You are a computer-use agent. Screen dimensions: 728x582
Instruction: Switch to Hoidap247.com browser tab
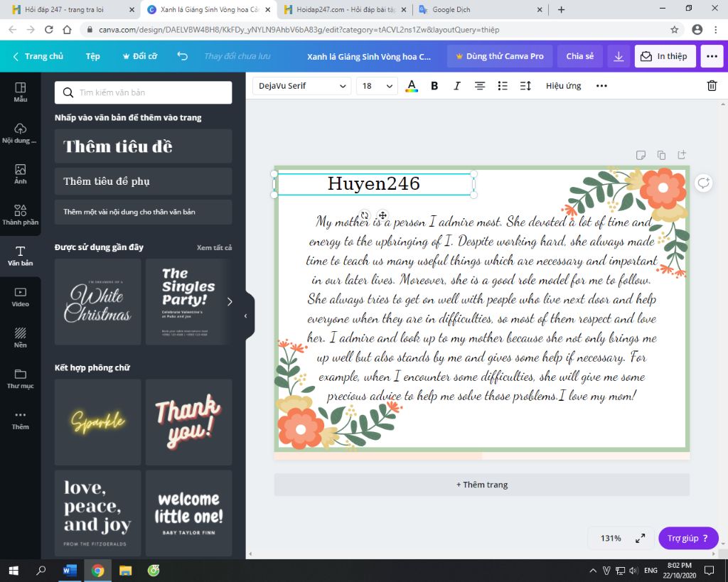pyautogui.click(x=345, y=9)
